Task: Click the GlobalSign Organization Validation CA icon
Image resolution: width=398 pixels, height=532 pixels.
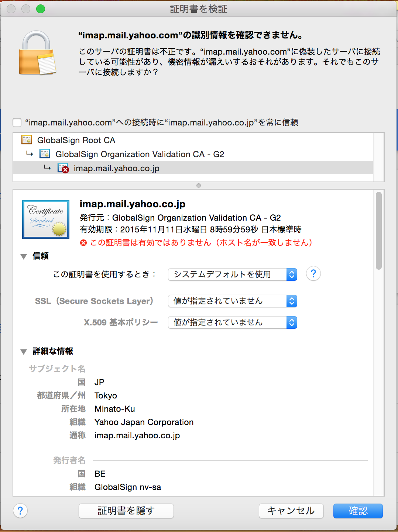Action: click(x=45, y=154)
